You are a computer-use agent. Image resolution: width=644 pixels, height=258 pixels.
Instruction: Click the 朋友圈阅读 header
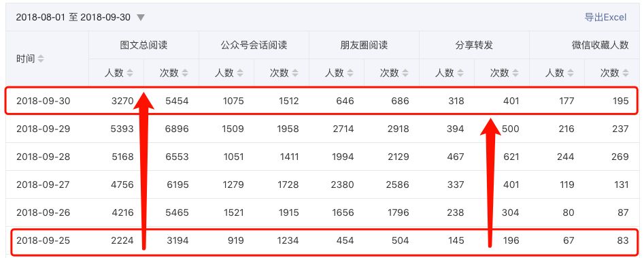(364, 45)
